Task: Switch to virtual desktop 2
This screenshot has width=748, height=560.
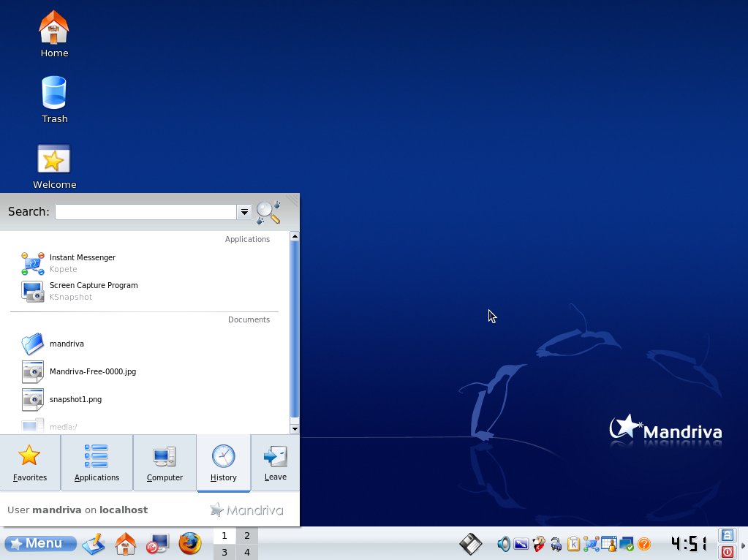Action: click(247, 536)
